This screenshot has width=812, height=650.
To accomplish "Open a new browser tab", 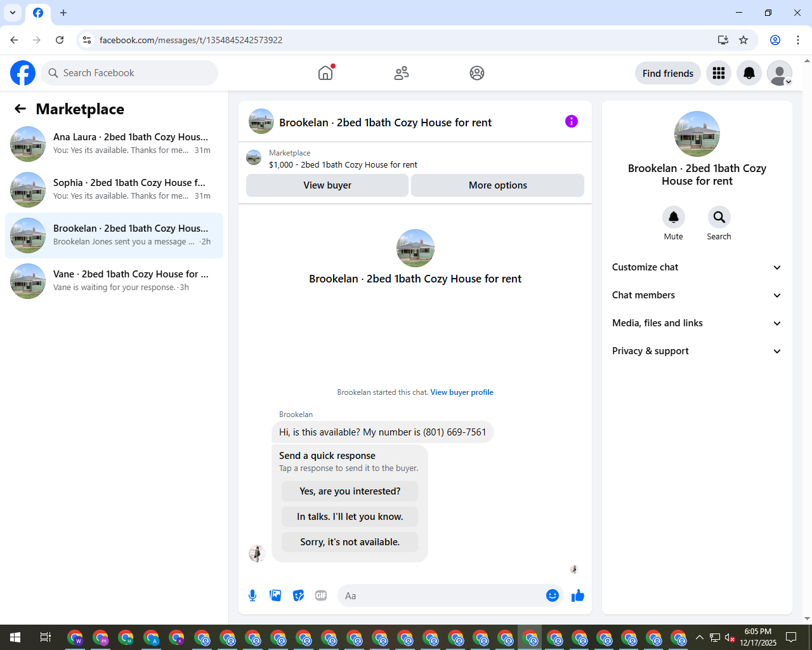I will (63, 13).
